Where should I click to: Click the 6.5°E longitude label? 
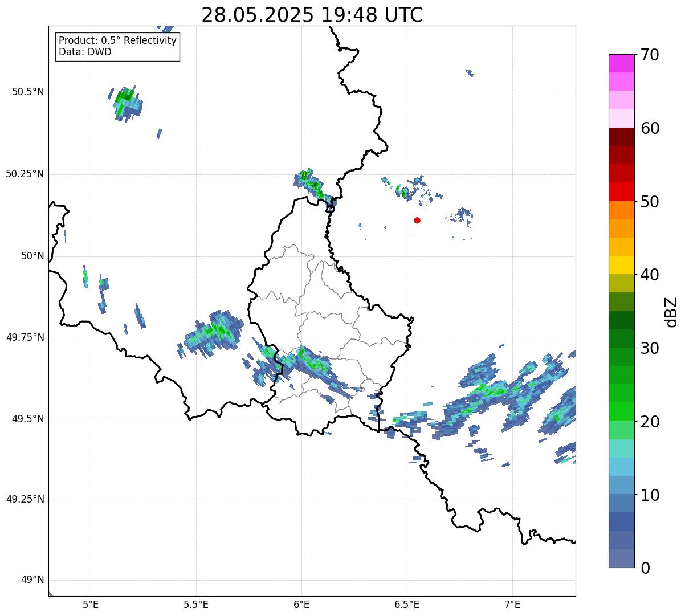[407, 605]
